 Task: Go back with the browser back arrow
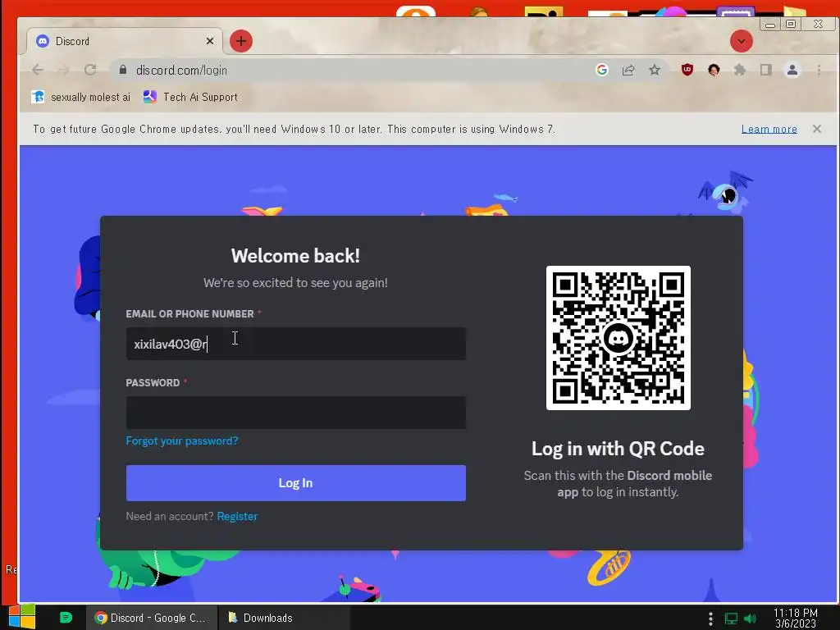[38, 71]
